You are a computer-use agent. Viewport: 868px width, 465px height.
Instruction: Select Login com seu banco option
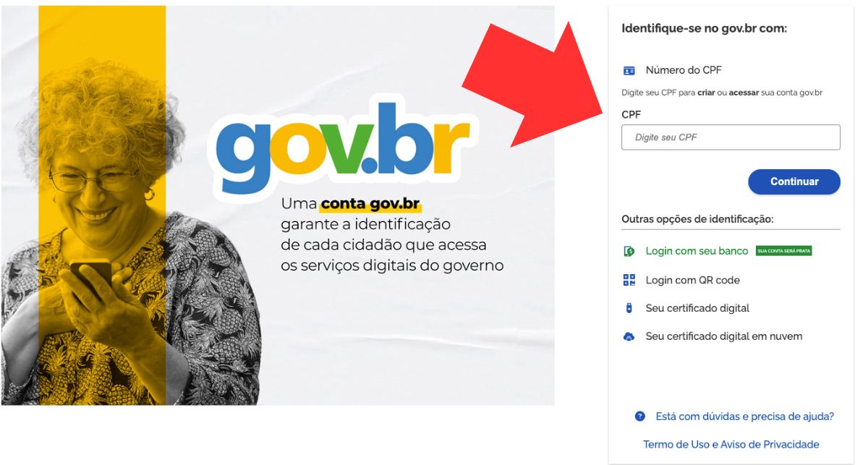[697, 251]
